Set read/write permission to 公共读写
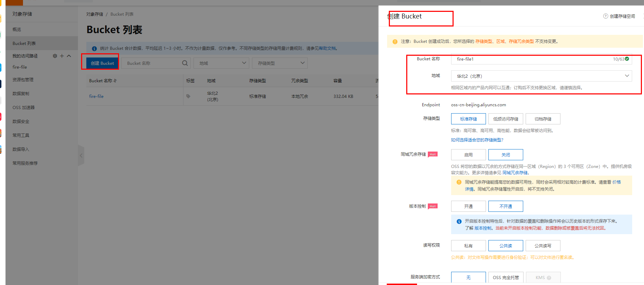The image size is (644, 285). pyautogui.click(x=543, y=246)
